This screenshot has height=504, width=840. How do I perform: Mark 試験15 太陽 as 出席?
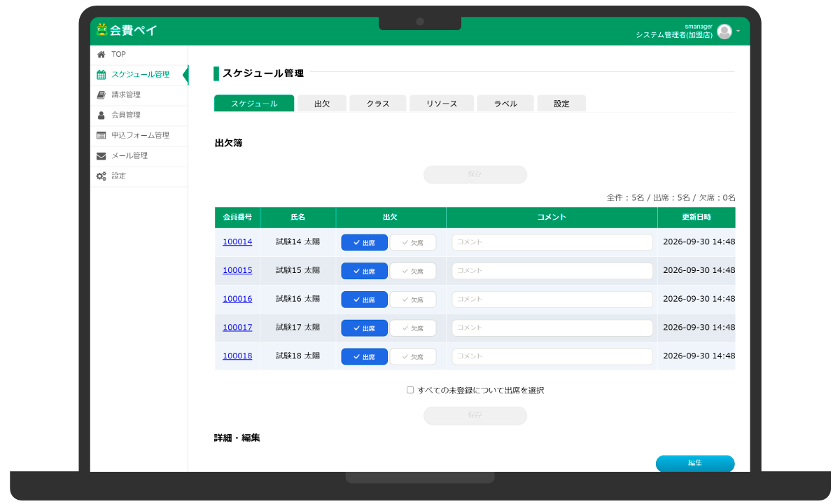(x=364, y=271)
